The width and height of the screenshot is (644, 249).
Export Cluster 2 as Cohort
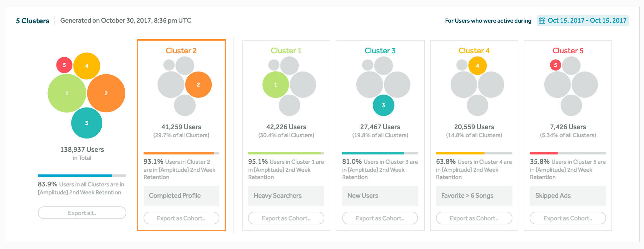tap(181, 218)
